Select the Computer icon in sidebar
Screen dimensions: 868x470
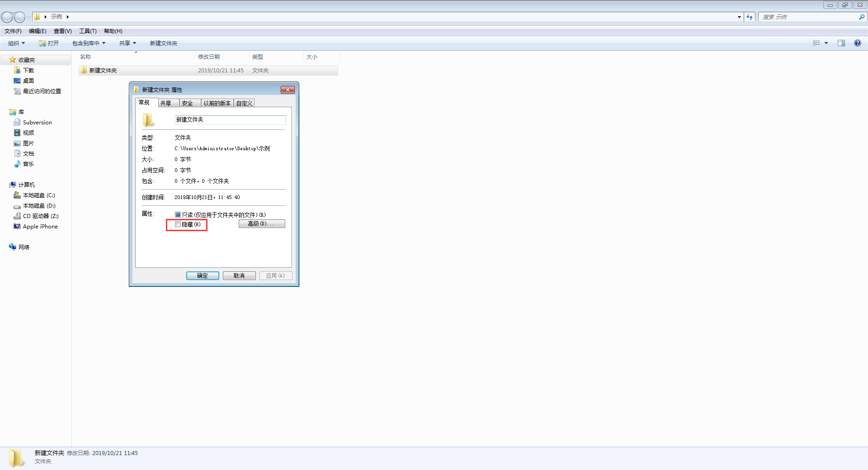coord(13,185)
